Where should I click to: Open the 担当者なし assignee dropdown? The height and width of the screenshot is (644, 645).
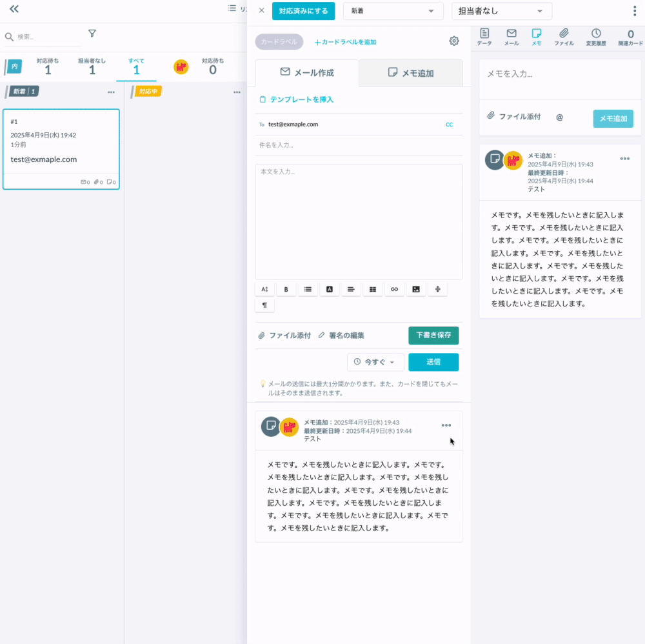(x=502, y=11)
